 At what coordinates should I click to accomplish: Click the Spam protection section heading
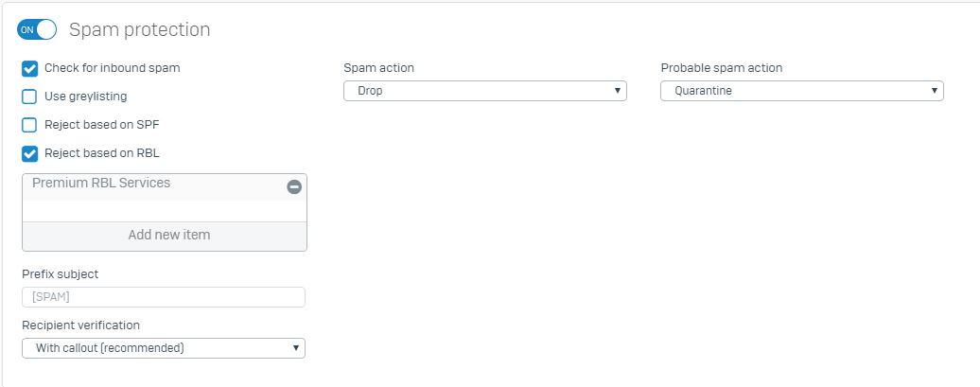140,29
